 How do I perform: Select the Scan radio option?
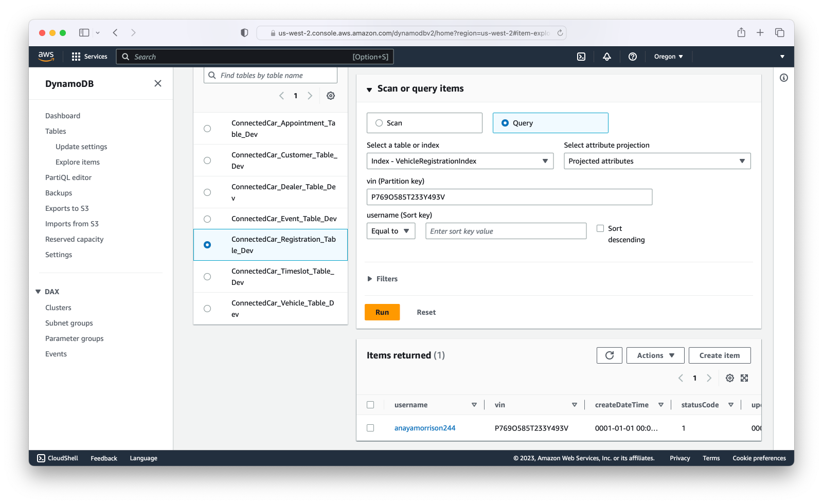pos(379,123)
